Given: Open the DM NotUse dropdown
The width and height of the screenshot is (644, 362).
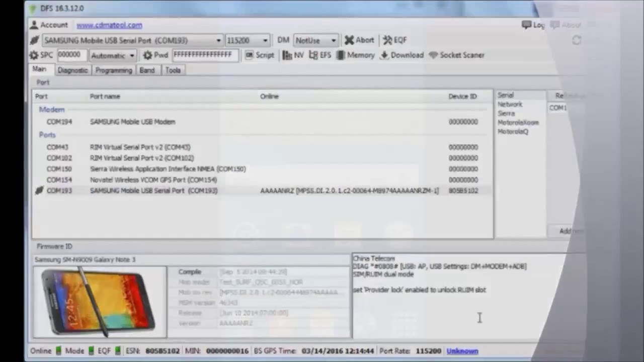Looking at the screenshot, I should coord(315,40).
